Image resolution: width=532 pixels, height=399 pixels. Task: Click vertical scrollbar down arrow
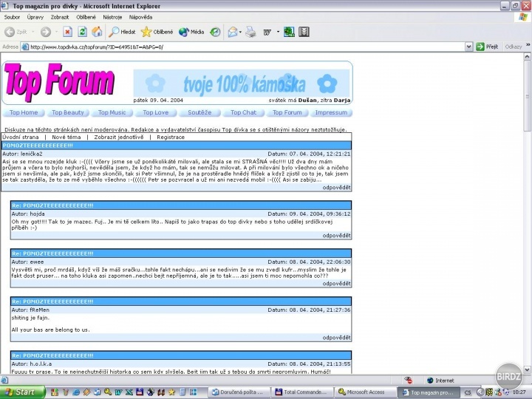pos(527,370)
